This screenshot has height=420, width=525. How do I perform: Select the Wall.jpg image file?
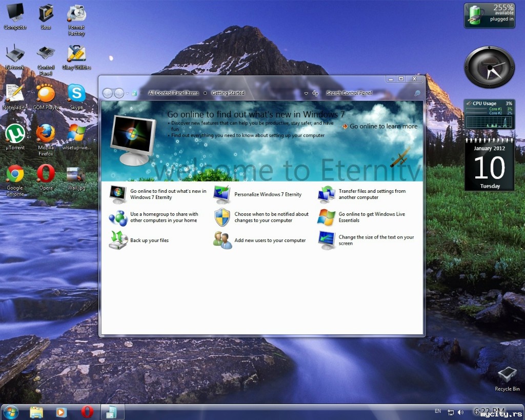[76, 178]
